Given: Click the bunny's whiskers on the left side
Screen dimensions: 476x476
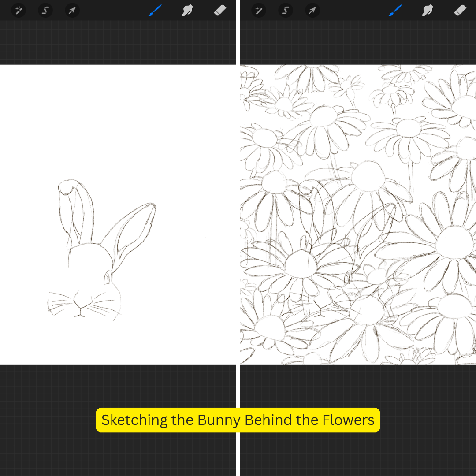Looking at the screenshot, I should point(59,303).
